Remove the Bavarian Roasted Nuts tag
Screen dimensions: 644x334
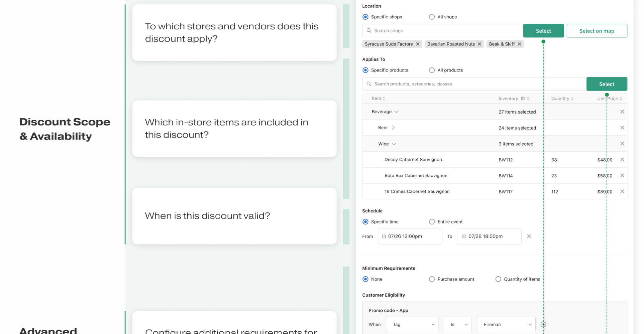pos(479,44)
